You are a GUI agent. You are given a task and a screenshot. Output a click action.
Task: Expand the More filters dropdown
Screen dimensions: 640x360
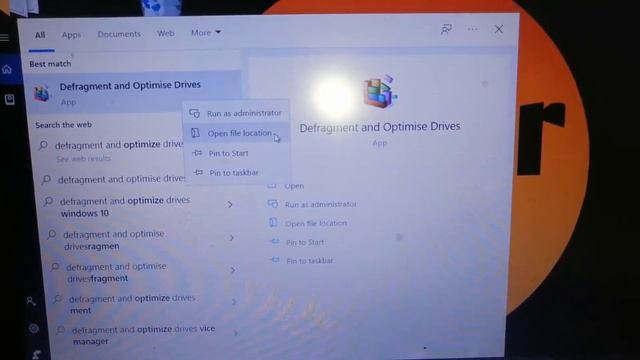coord(206,32)
